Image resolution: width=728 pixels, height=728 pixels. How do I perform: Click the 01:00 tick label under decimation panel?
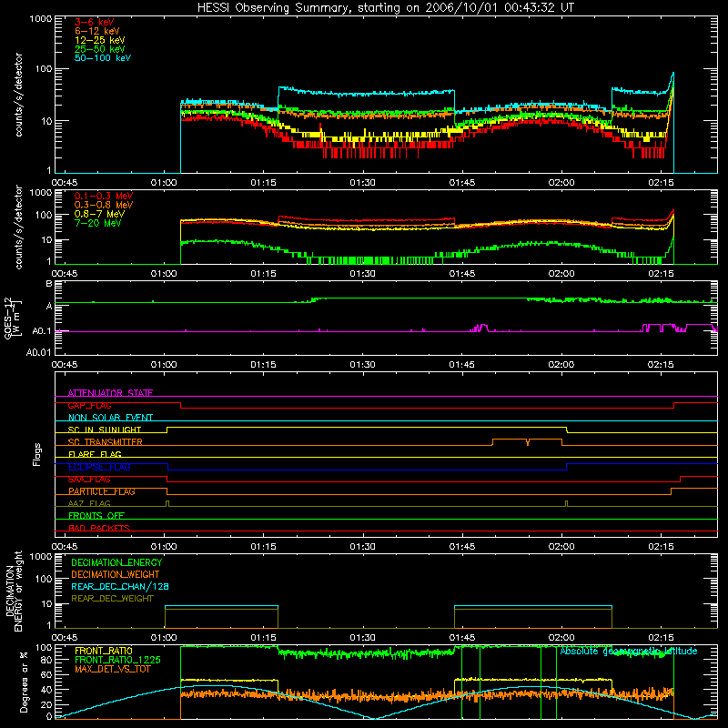pyautogui.click(x=164, y=638)
